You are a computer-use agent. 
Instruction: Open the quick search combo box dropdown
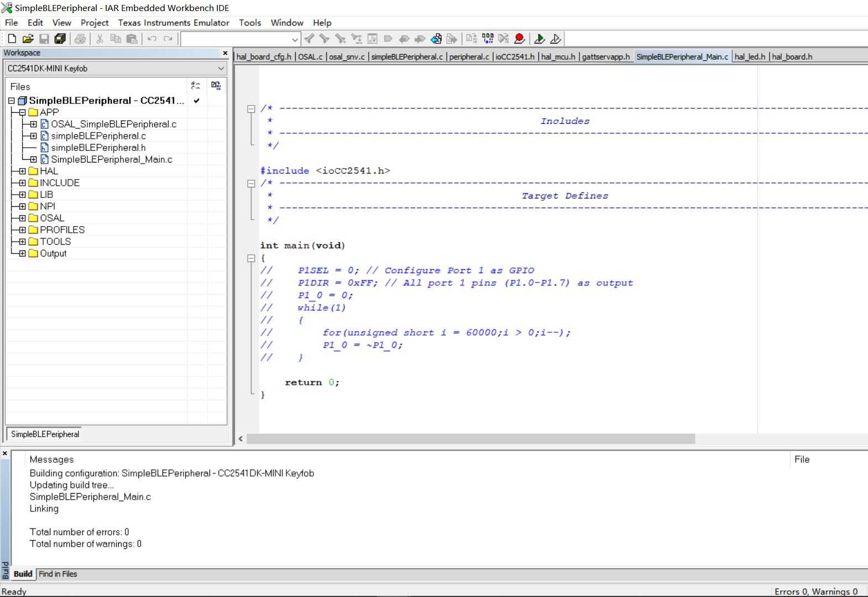(295, 39)
